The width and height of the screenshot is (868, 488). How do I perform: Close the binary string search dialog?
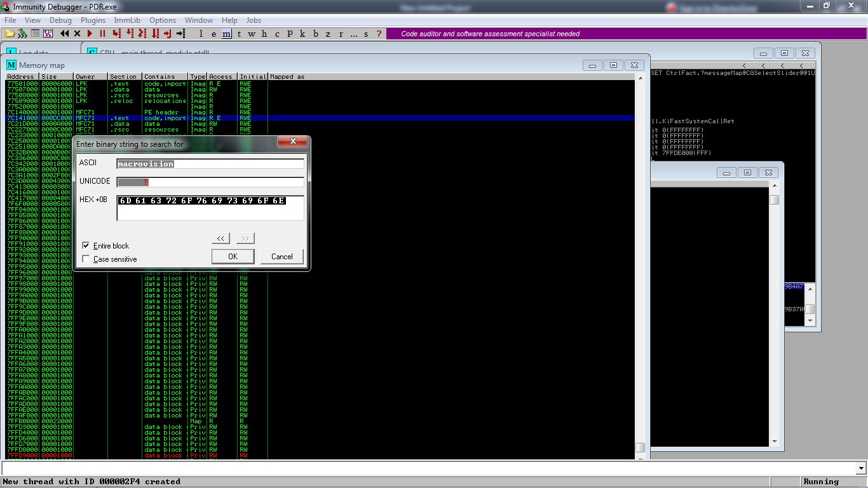click(293, 141)
